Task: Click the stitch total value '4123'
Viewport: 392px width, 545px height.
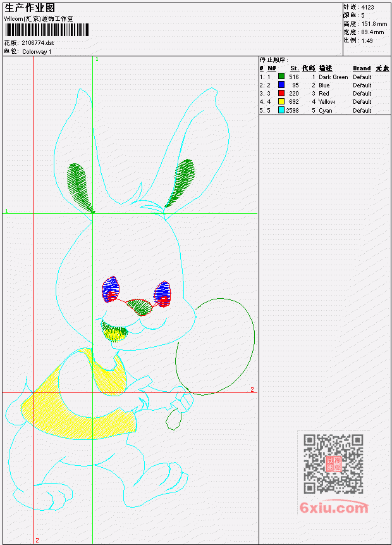Action: pyautogui.click(x=367, y=7)
